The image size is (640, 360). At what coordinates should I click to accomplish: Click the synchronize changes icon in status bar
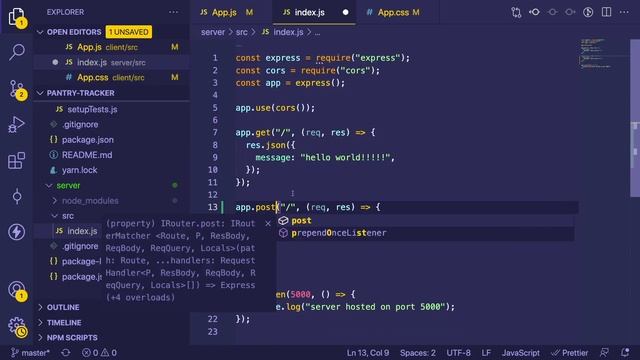(x=66, y=353)
